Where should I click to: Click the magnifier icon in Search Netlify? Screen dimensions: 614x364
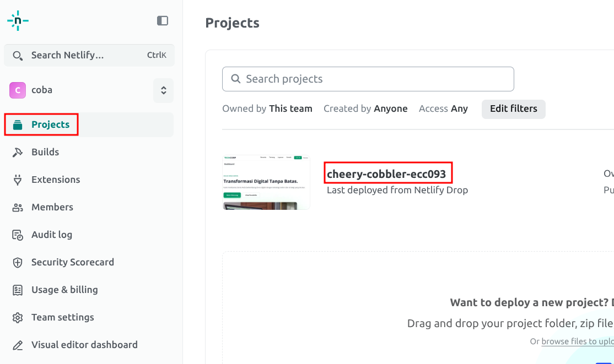coord(17,56)
